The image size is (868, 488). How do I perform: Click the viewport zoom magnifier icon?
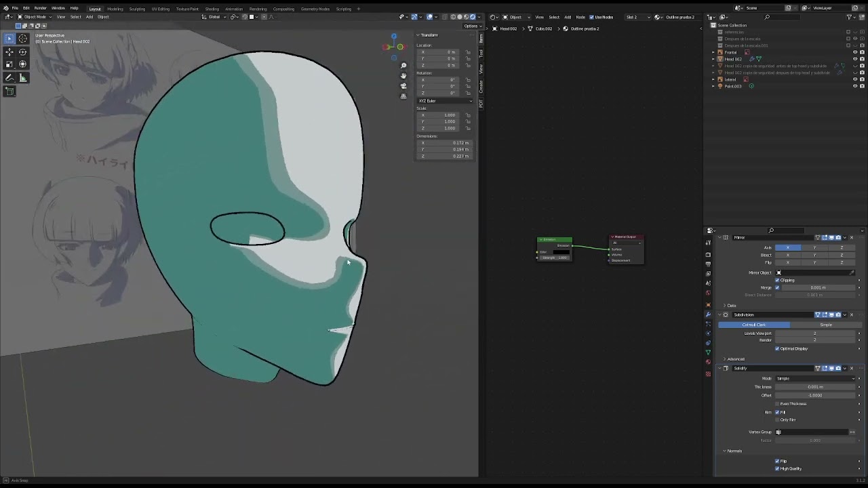click(403, 66)
